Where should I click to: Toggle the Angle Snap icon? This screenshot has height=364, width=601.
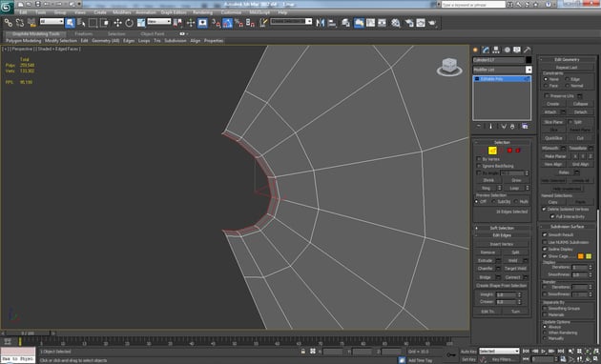(x=228, y=23)
